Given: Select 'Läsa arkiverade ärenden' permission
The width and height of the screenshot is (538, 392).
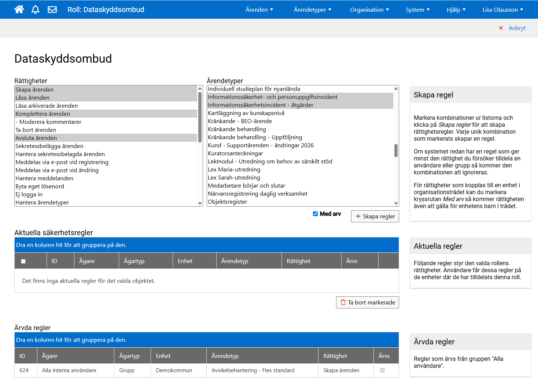Looking at the screenshot, I should pos(106,106).
